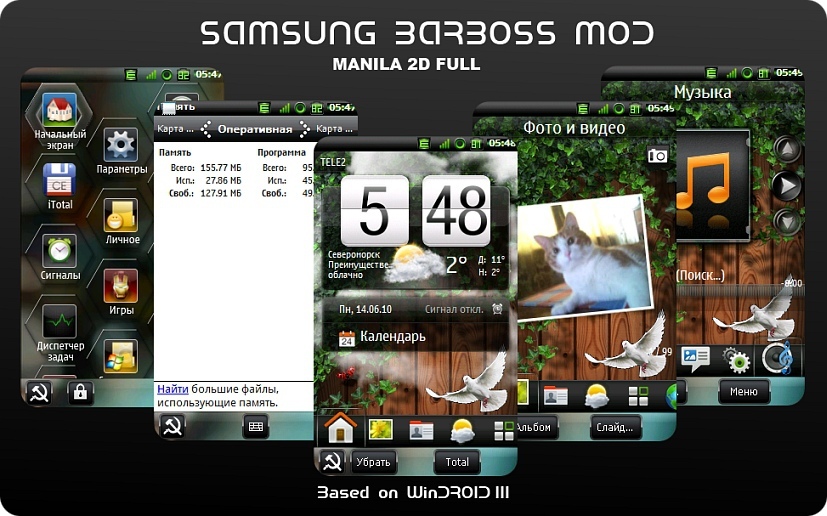The width and height of the screenshot is (827, 516).
Task: Launch the iTotal floppy disk icon
Action: tap(60, 180)
